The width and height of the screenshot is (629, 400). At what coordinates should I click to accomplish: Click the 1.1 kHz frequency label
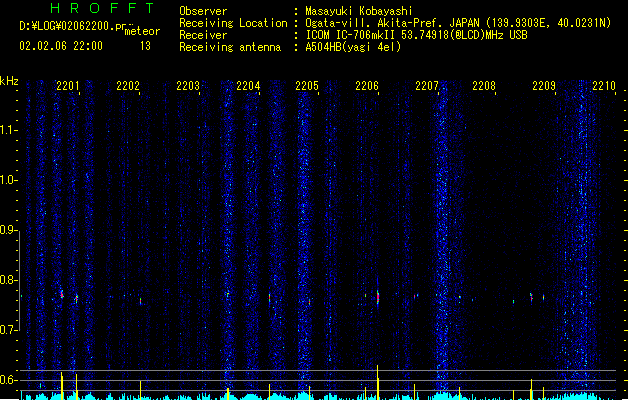click(8, 130)
